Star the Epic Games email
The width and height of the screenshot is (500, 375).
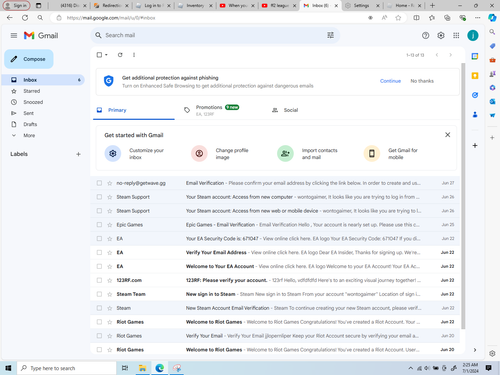pos(110,225)
